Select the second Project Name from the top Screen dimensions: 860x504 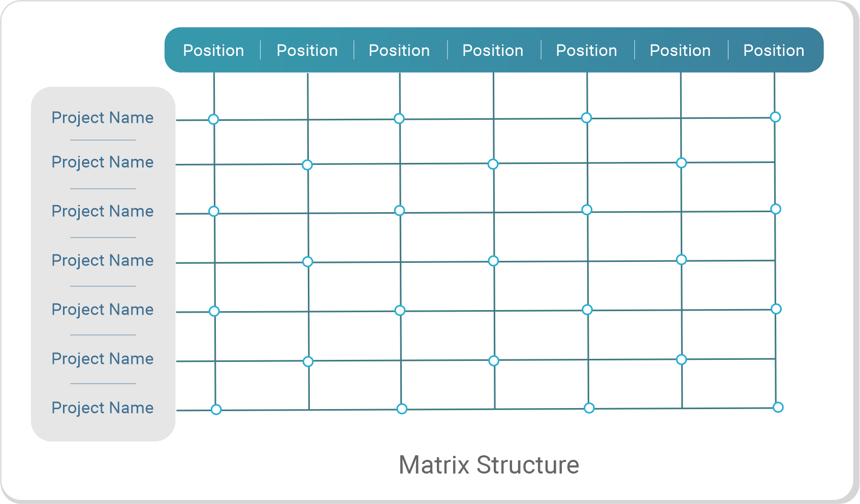103,162
